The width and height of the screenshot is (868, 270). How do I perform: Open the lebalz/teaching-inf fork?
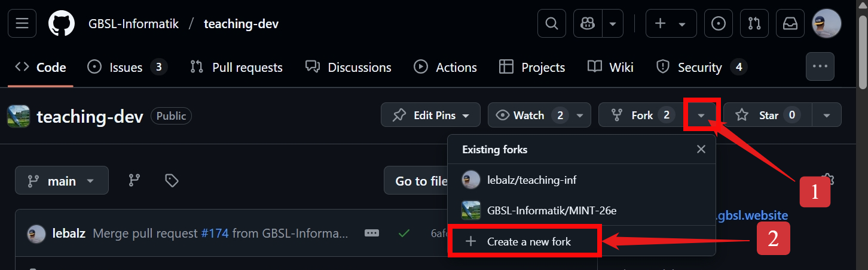[x=531, y=180]
